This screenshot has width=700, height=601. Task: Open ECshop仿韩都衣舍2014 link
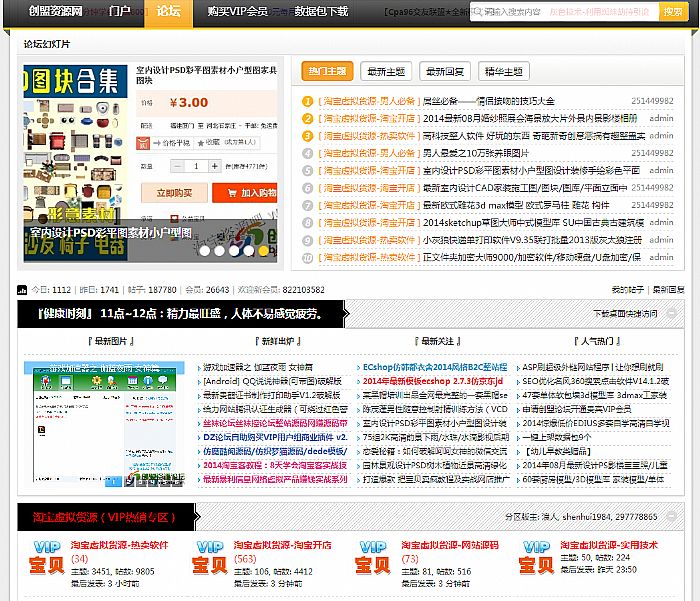[435, 367]
